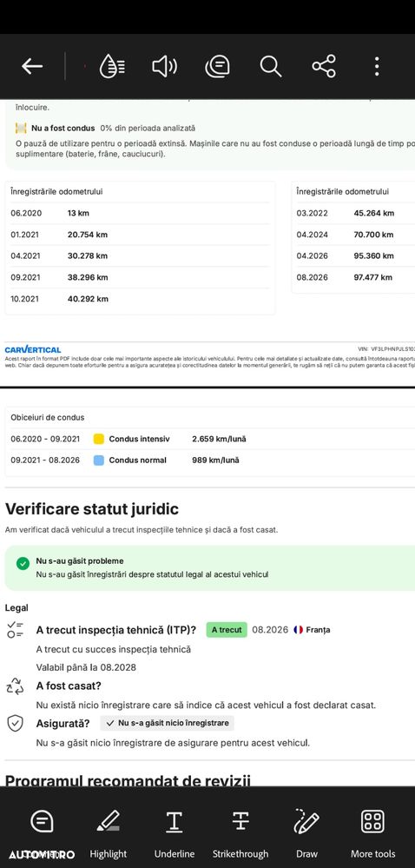Open the three-dot overflow menu
The width and height of the screenshot is (415, 868).
[377, 66]
